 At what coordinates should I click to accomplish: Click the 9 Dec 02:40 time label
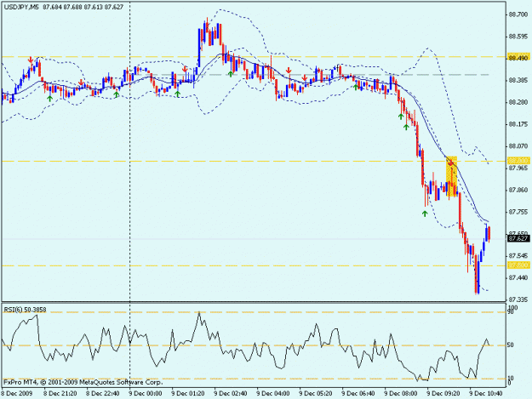tap(231, 393)
